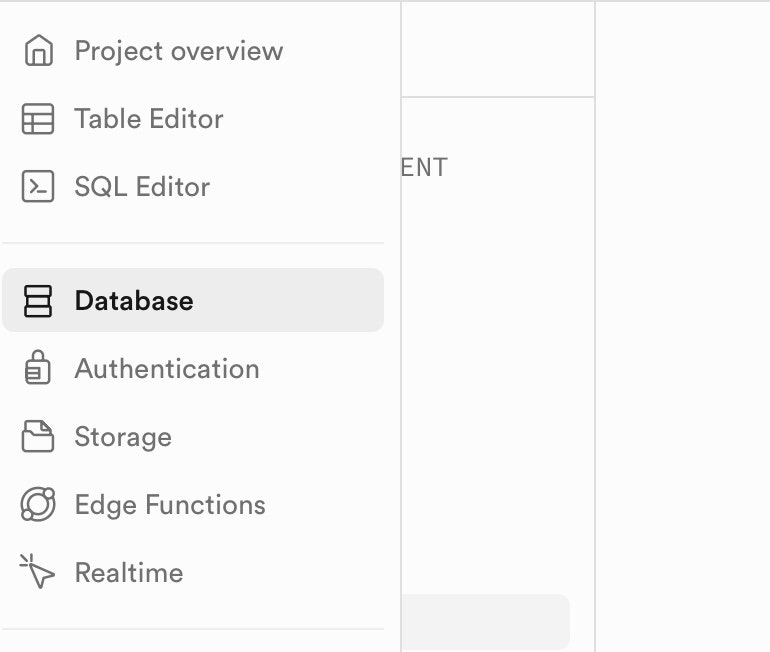Click the Table Editor grid icon
The height and width of the screenshot is (652, 770).
(38, 119)
